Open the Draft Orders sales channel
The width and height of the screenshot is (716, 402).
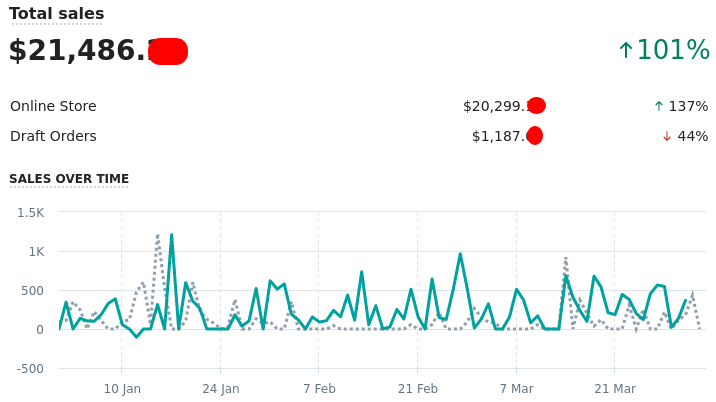53,137
